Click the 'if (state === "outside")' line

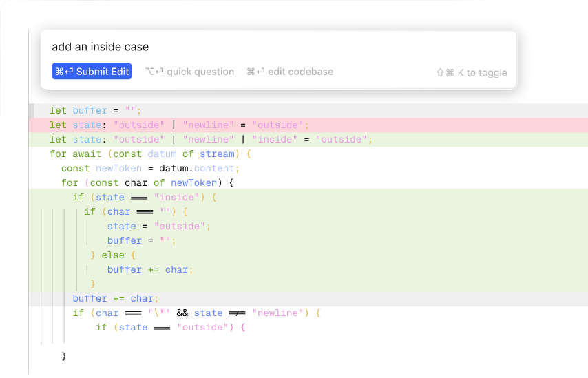pos(170,327)
